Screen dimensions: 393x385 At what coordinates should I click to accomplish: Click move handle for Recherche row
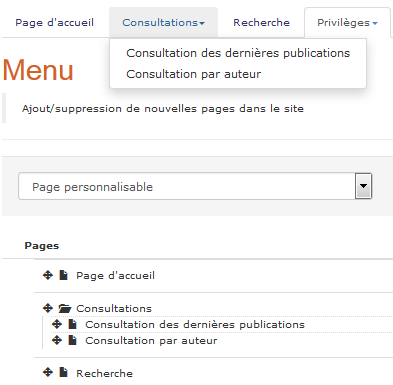pyautogui.click(x=48, y=372)
